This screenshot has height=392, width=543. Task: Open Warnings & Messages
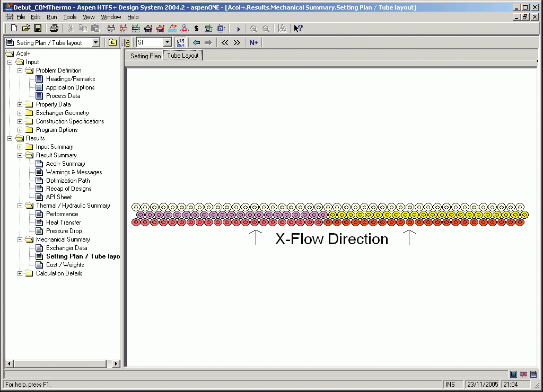point(74,172)
